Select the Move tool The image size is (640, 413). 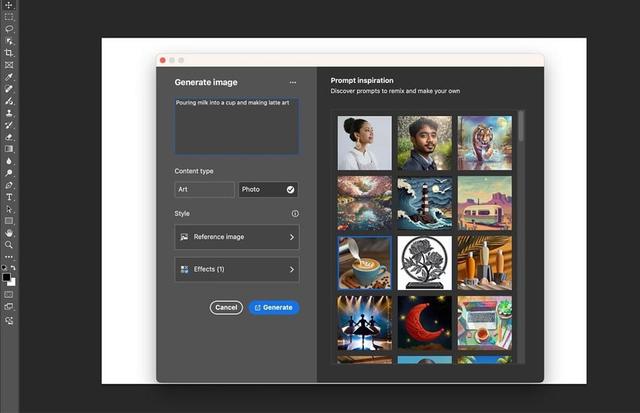pos(9,5)
